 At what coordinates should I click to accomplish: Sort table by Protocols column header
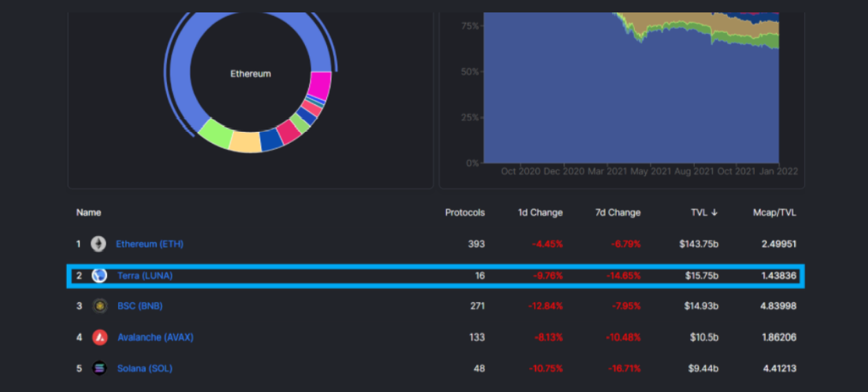point(465,213)
